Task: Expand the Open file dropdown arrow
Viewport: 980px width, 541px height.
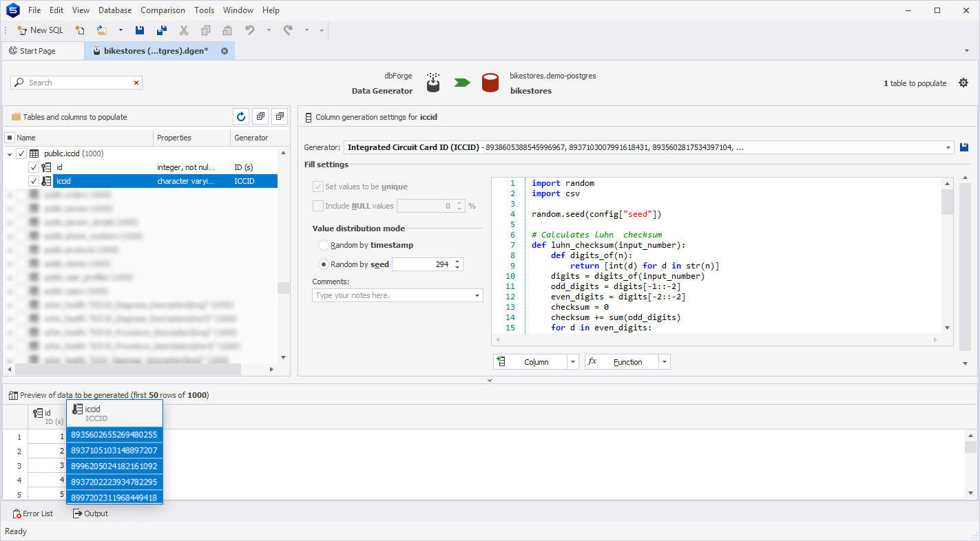Action: 121,30
